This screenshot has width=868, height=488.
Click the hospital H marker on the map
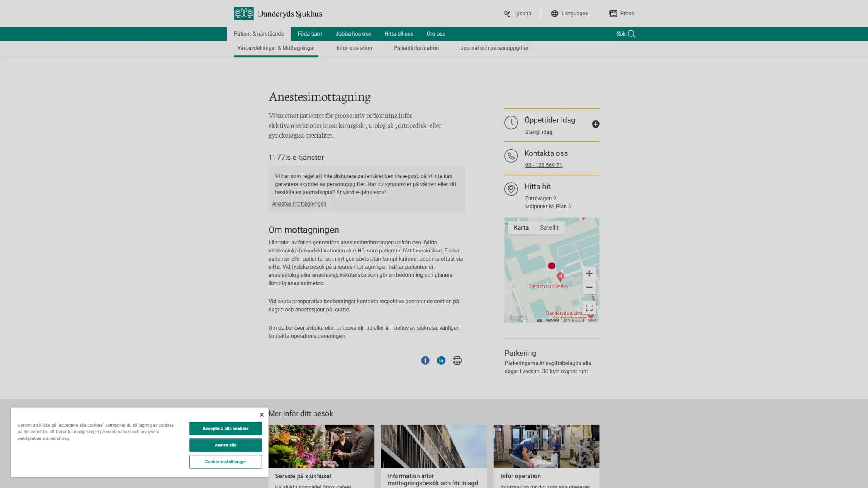click(x=560, y=277)
